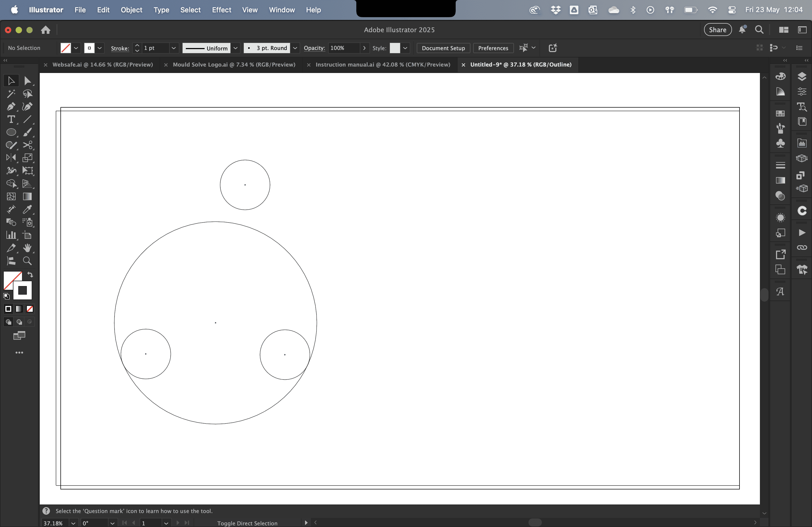
Task: Select the Zoom tool
Action: pos(27,261)
